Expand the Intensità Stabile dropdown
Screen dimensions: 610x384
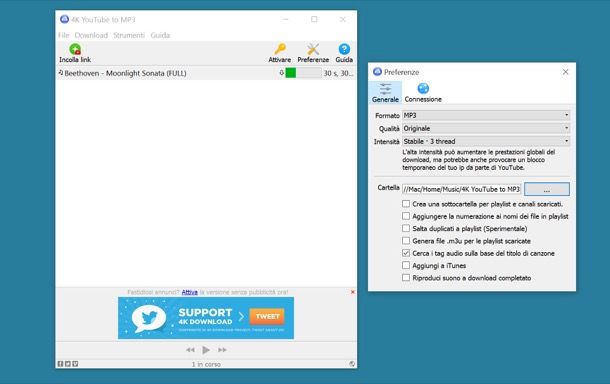point(486,141)
